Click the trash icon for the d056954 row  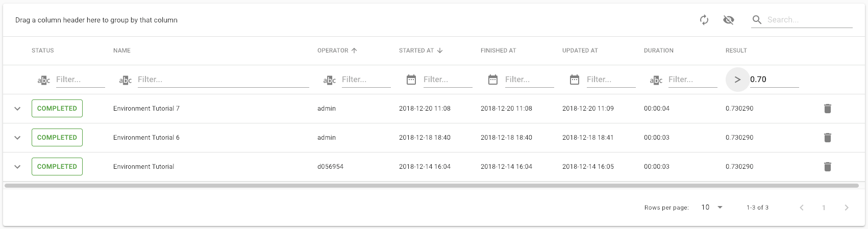(x=828, y=167)
